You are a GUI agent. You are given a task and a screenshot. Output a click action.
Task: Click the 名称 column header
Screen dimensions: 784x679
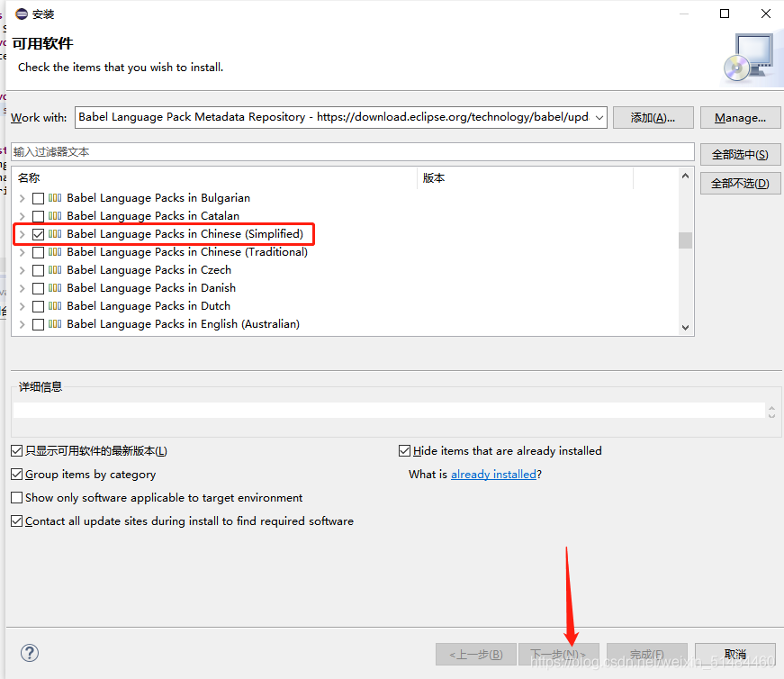tap(214, 178)
